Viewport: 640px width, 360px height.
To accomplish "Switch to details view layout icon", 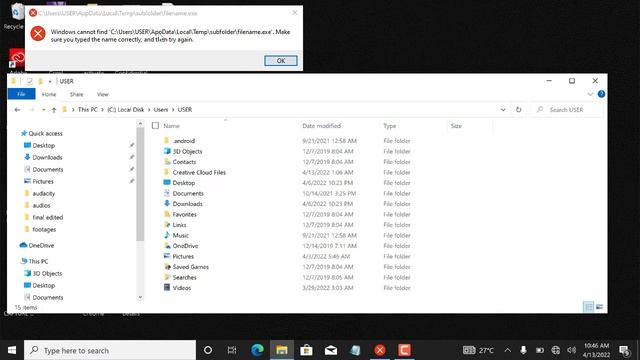I will coord(588,307).
